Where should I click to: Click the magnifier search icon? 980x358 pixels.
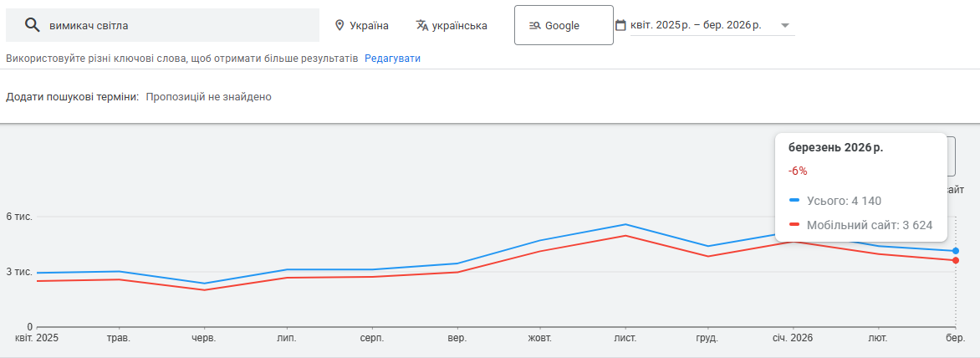(x=33, y=25)
